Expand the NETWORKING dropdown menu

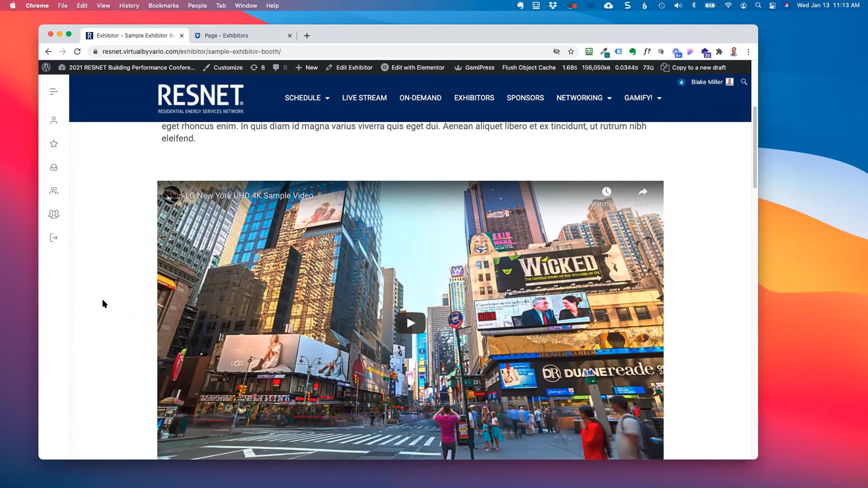584,98
